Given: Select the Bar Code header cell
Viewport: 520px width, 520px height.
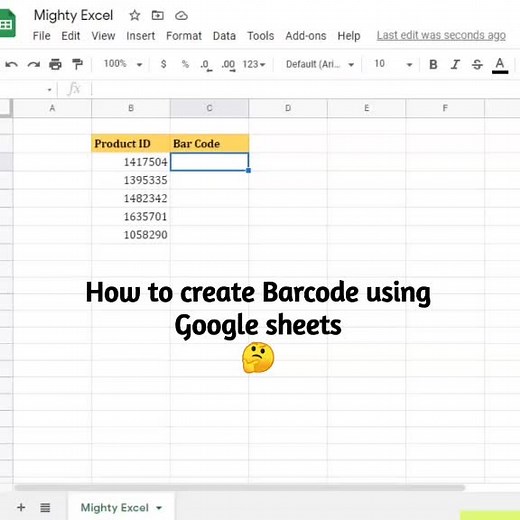Looking at the screenshot, I should [209, 144].
